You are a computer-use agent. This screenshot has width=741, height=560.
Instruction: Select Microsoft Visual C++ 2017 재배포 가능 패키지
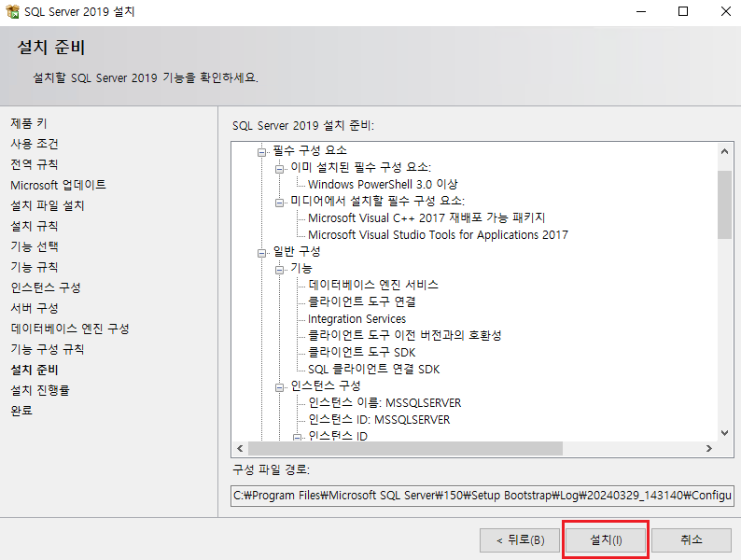click(426, 217)
